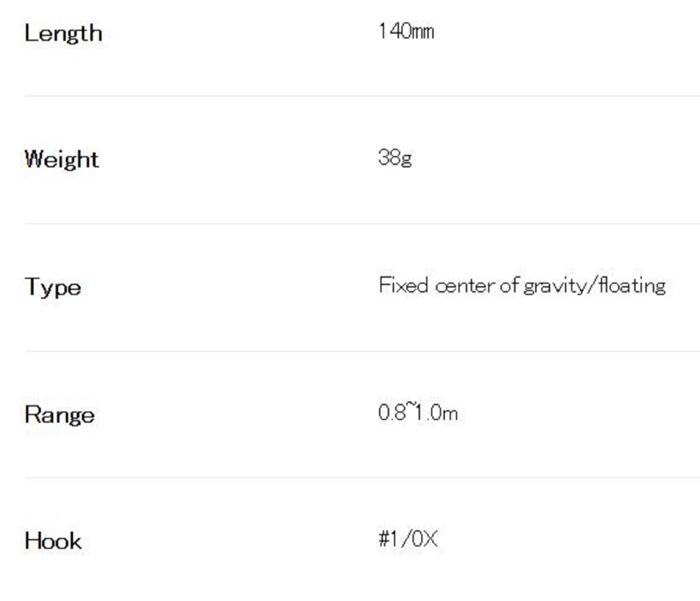Click the Range label
The width and height of the screenshot is (700, 601).
59,415
